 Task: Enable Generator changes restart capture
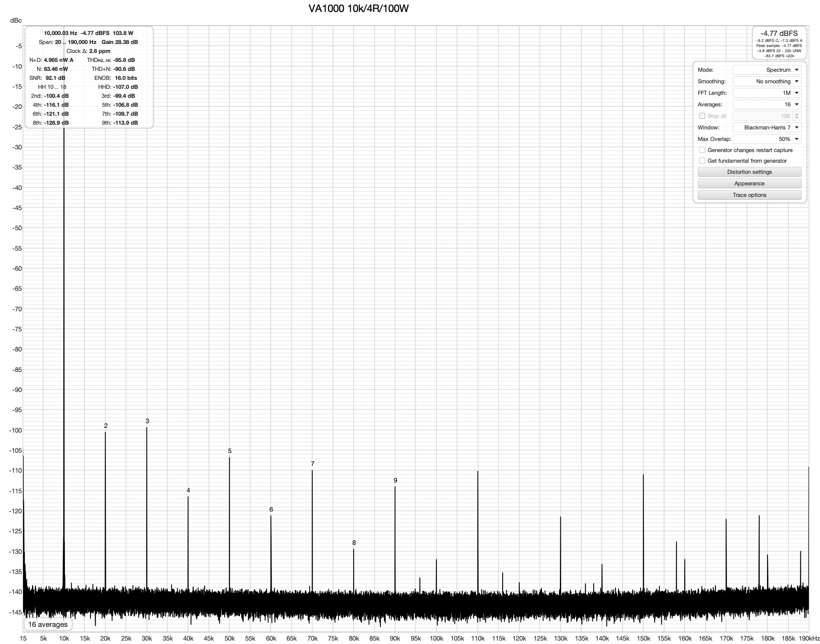pyautogui.click(x=702, y=150)
